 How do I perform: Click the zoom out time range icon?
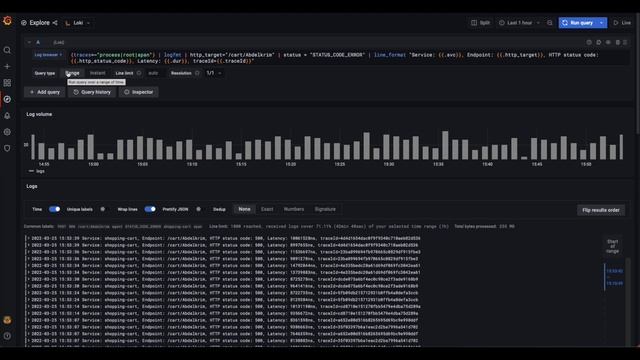(550, 23)
